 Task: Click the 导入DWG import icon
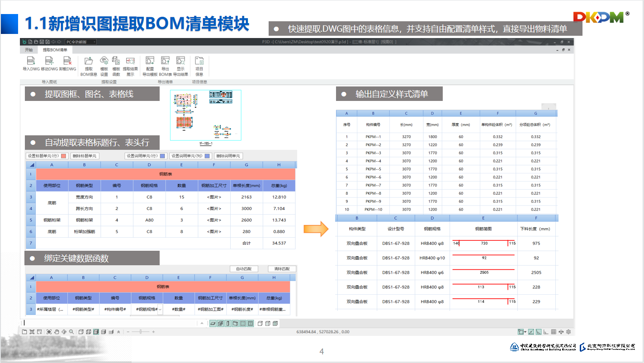pyautogui.click(x=31, y=61)
